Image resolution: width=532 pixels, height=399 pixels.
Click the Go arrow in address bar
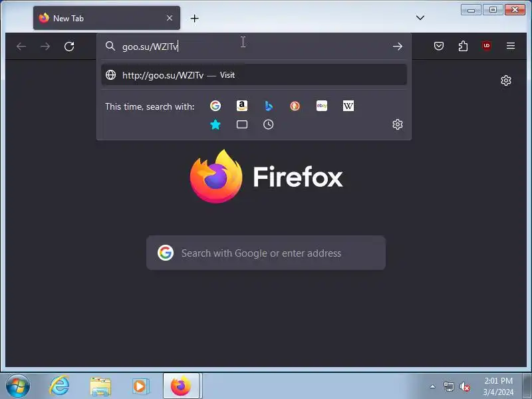click(x=398, y=46)
